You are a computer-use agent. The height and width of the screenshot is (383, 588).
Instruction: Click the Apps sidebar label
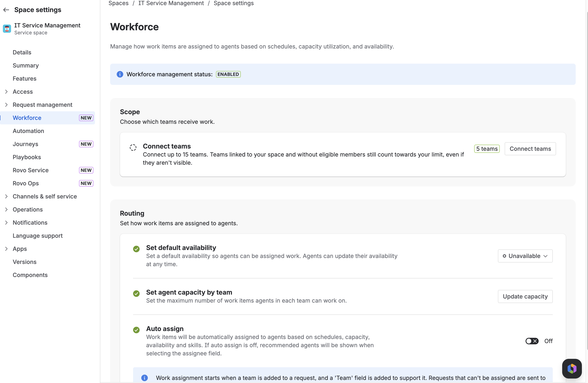(20, 249)
